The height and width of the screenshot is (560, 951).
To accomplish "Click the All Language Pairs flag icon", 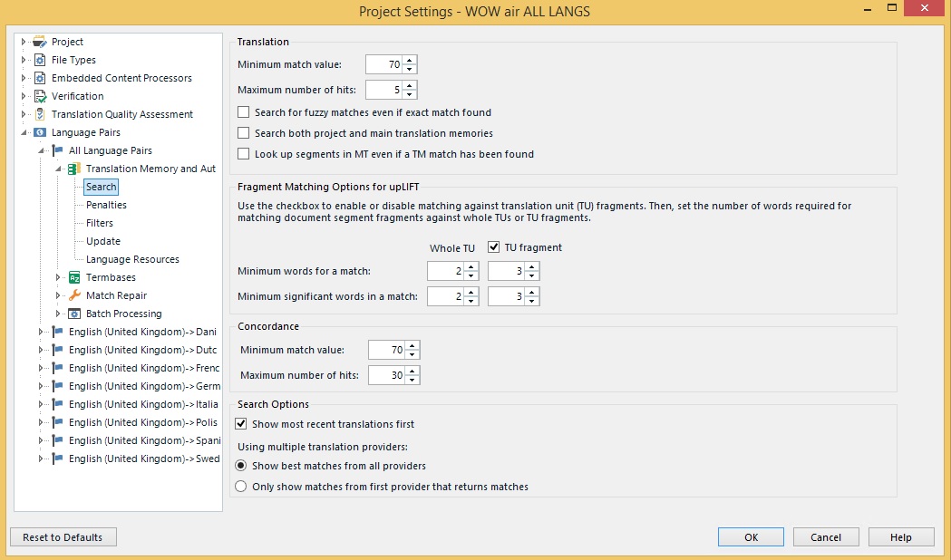I will 57,151.
